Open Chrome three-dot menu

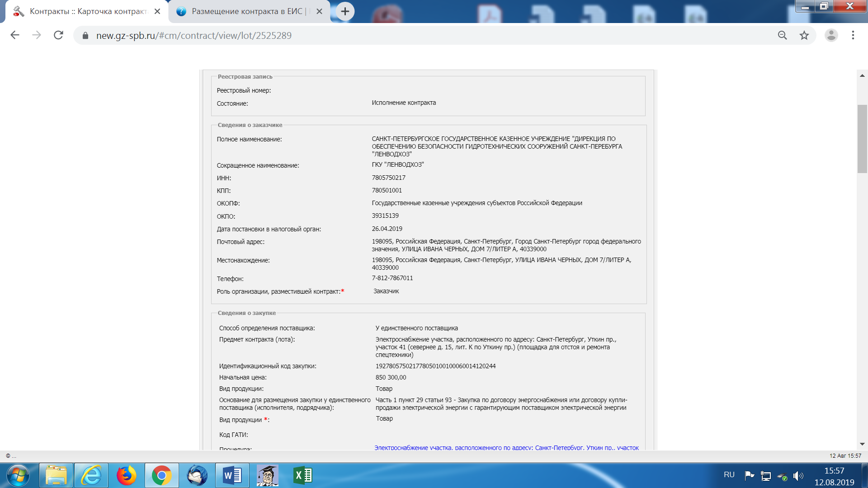(853, 35)
